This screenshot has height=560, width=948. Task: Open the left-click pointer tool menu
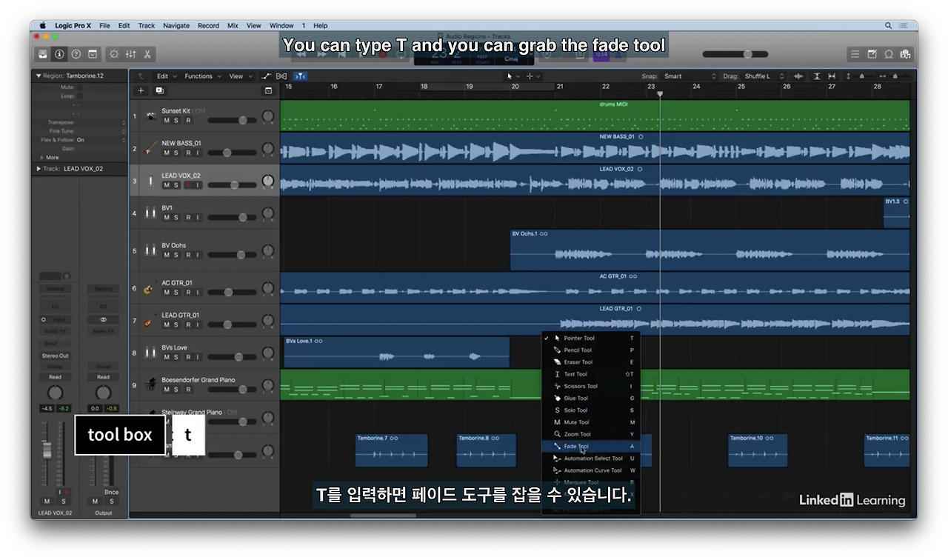(512, 76)
